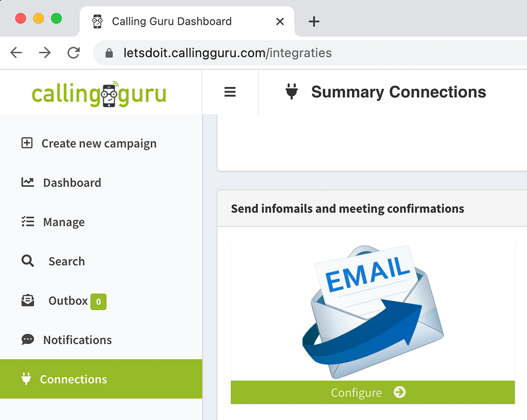The height and width of the screenshot is (420, 527).
Task: Toggle the hamburger sidebar menu
Action: [230, 92]
